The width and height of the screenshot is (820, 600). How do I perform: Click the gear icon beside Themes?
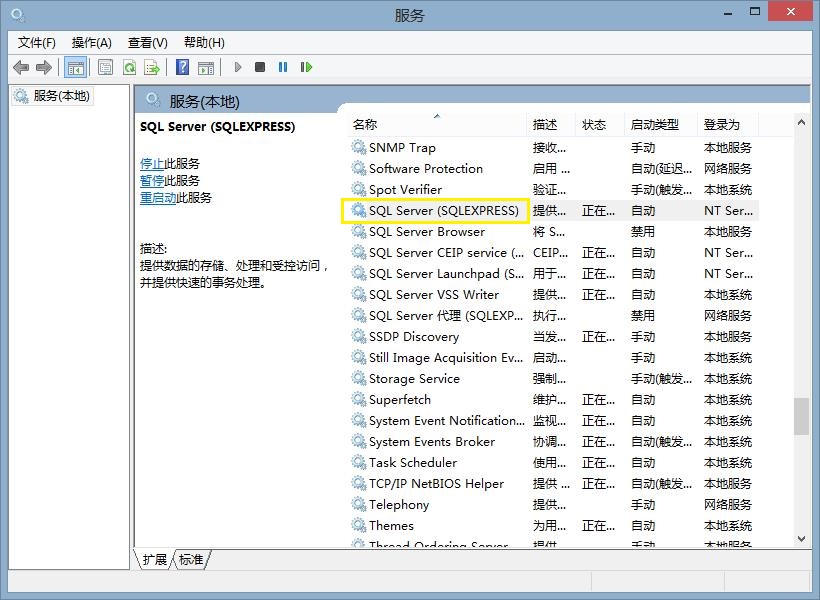tap(359, 525)
